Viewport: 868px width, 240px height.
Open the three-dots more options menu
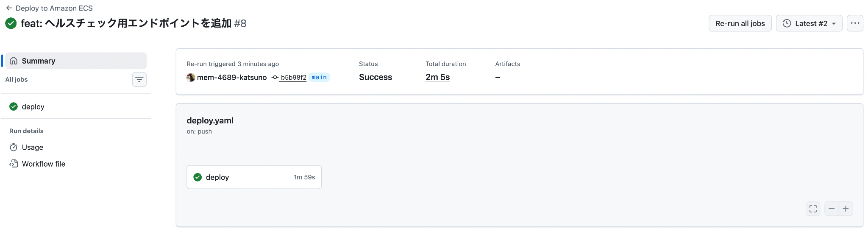(x=855, y=23)
